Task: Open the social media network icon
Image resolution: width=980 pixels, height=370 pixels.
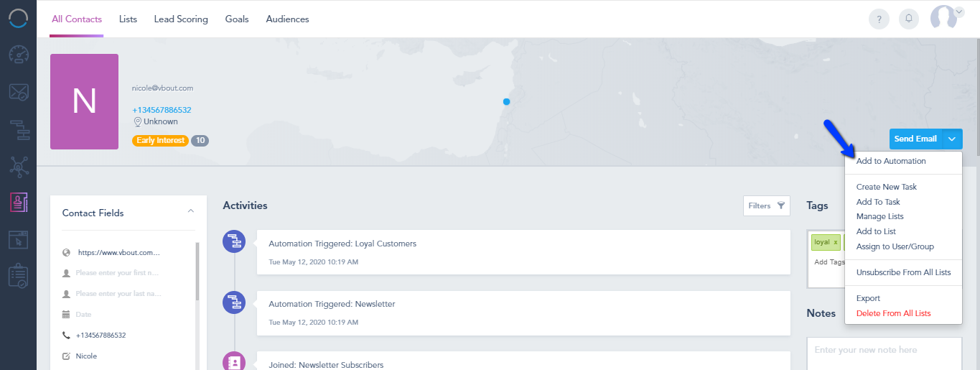Action: 19,167
